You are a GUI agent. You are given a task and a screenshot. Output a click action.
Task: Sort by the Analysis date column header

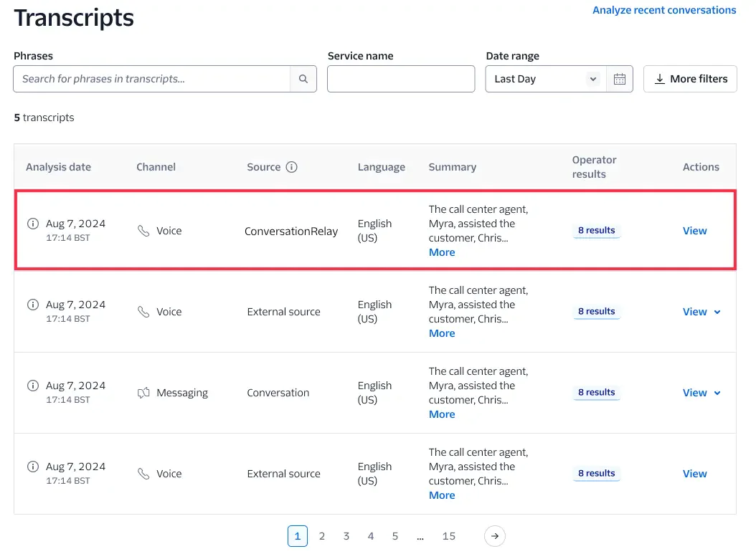(x=58, y=167)
